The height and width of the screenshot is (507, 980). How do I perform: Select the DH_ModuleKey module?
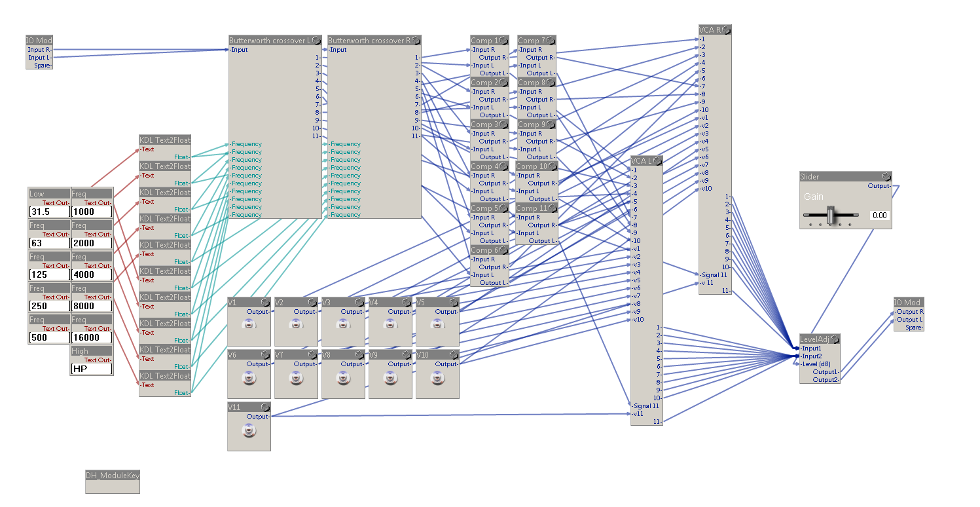point(112,481)
